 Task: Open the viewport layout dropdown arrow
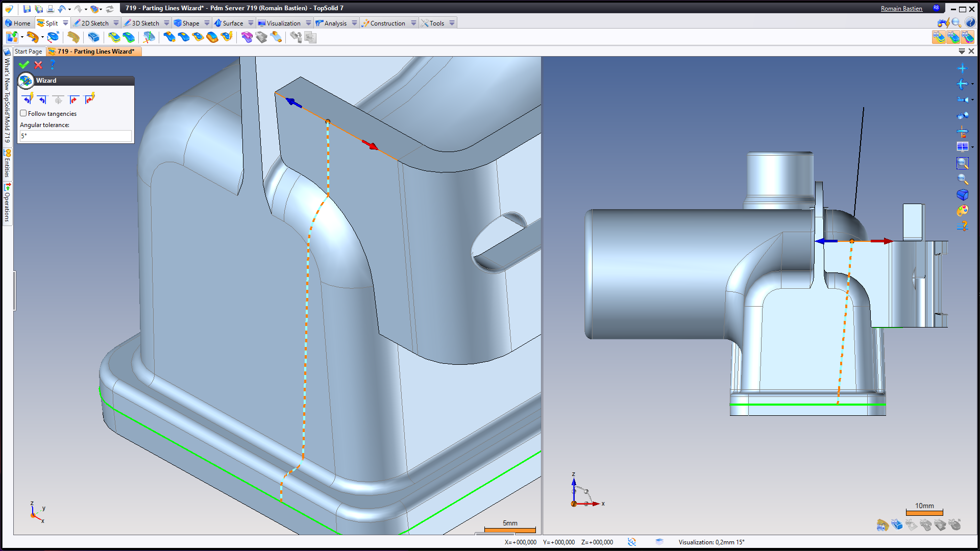pos(972,147)
